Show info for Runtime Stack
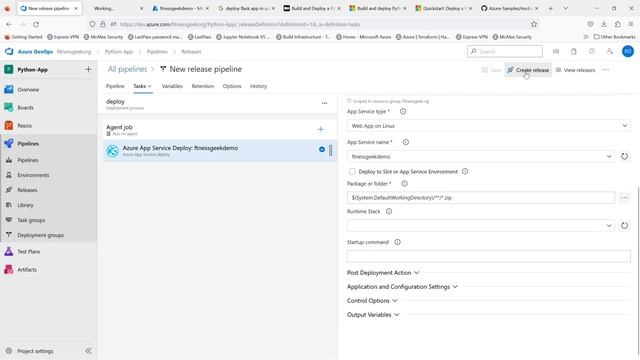640x360 pixels. coord(389,211)
